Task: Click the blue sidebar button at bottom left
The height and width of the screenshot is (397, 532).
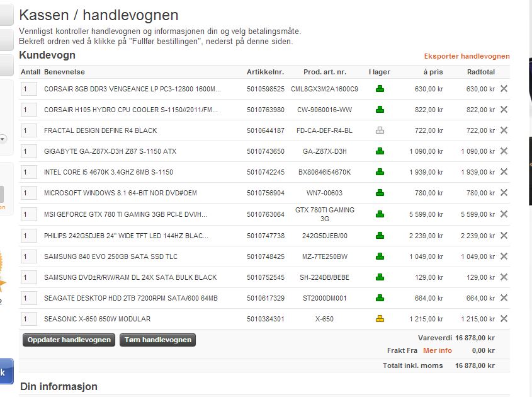Action: click(6, 371)
